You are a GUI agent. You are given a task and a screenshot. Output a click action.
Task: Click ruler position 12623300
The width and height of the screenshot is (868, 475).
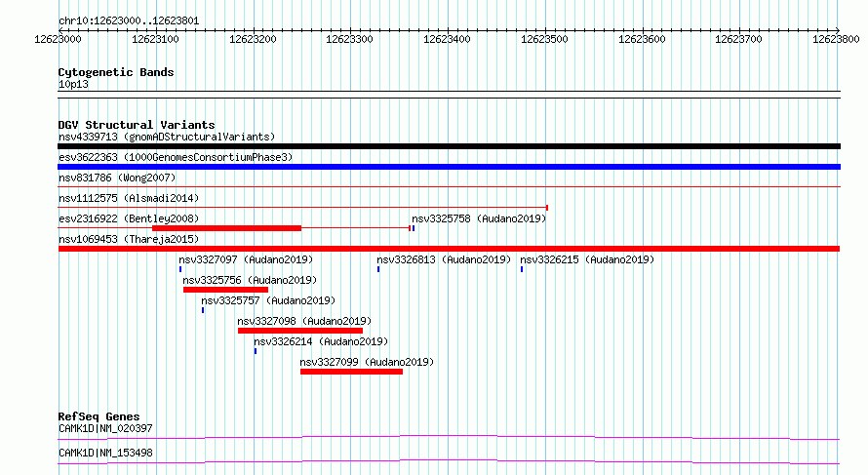[x=350, y=39]
